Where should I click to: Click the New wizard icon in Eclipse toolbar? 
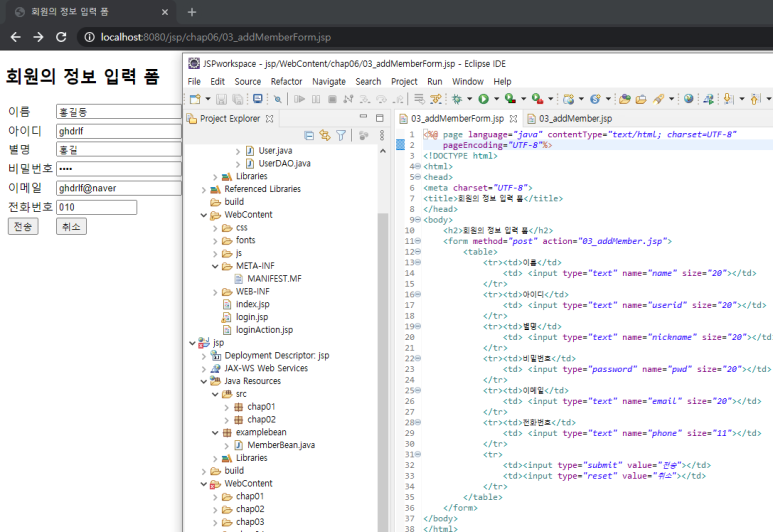[x=195, y=99]
